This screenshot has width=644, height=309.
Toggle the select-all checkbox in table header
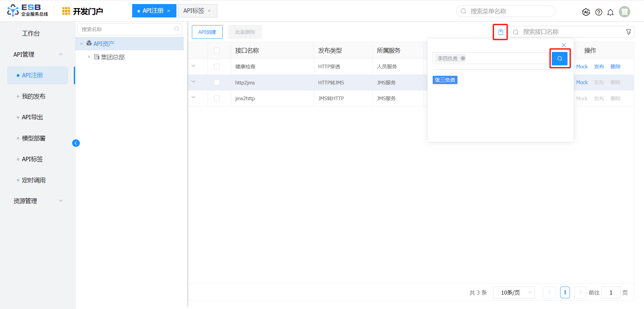[217, 50]
